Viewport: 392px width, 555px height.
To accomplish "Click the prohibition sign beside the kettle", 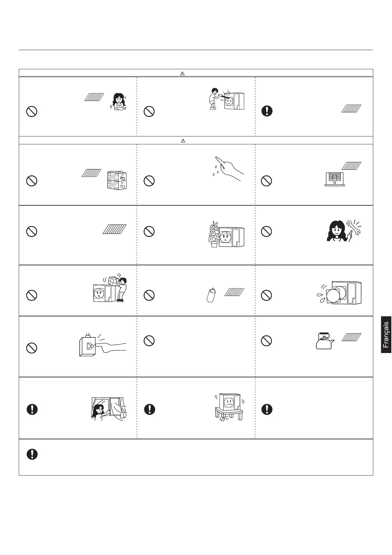I will (x=266, y=341).
